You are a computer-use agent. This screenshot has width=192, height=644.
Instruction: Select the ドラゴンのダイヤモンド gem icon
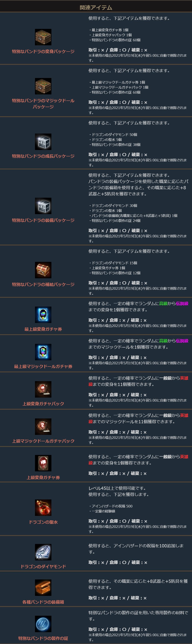(x=43, y=552)
